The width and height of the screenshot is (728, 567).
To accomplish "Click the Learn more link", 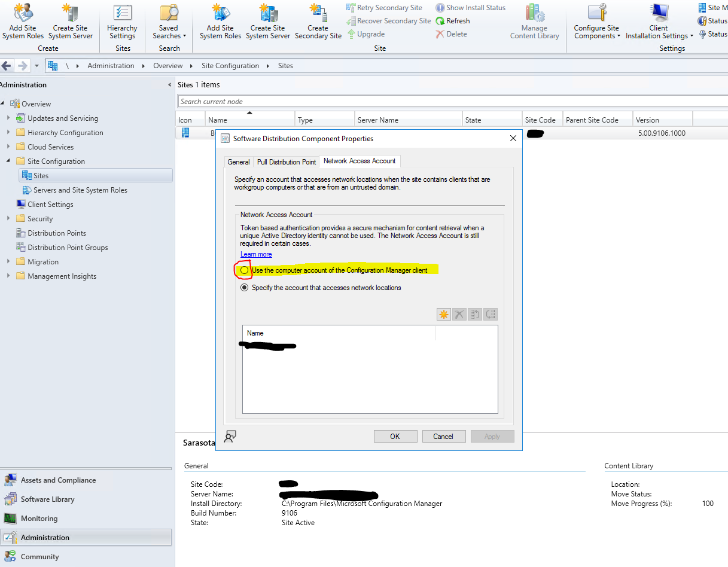I will tap(256, 254).
